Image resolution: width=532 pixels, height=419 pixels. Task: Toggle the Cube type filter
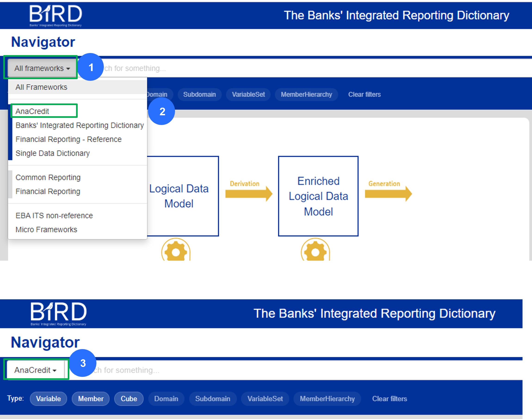pyautogui.click(x=129, y=399)
